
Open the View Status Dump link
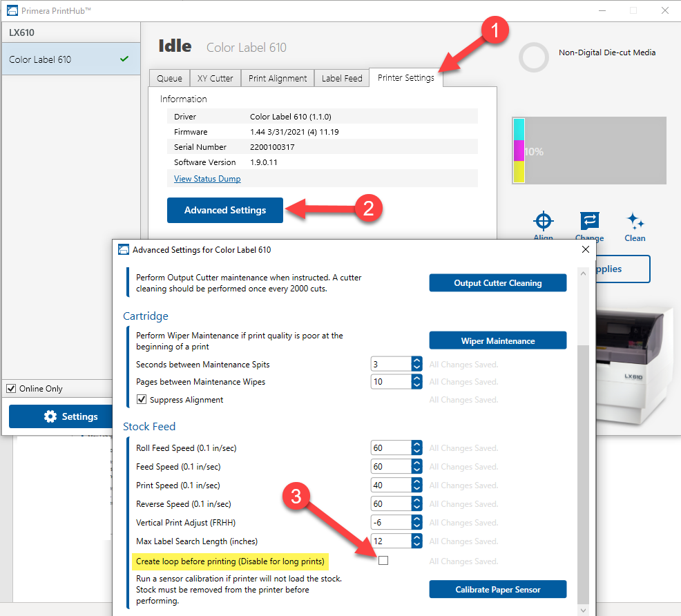coord(207,178)
